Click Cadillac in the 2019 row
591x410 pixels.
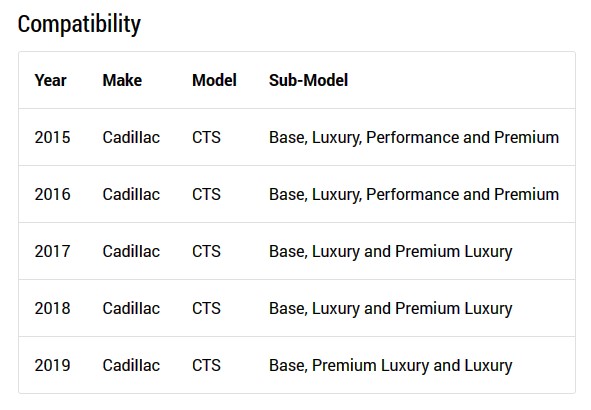(x=131, y=365)
